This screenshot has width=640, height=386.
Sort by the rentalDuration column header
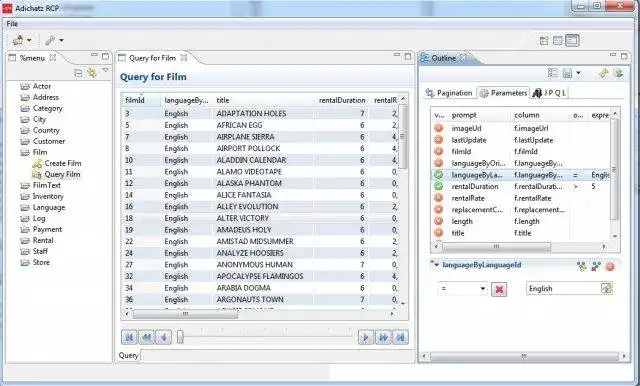click(x=342, y=100)
